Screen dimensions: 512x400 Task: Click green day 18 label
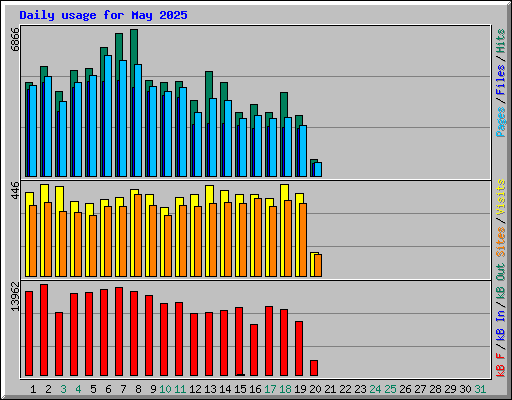coord(285,389)
